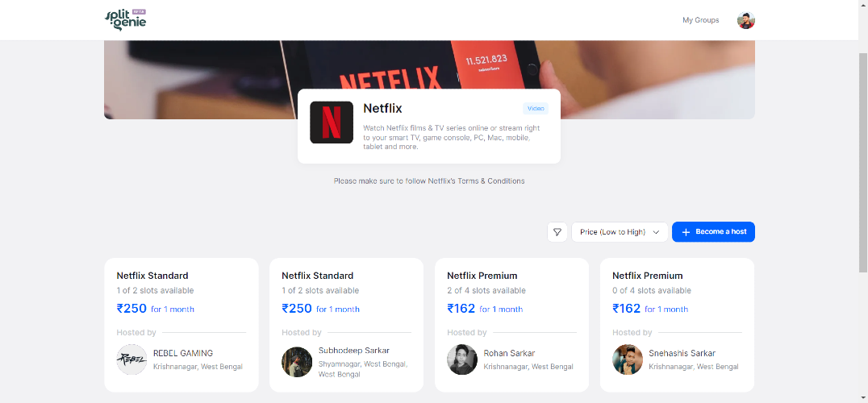The width and height of the screenshot is (868, 403).
Task: Click Snehashis Sarkar host avatar
Action: pyautogui.click(x=628, y=359)
